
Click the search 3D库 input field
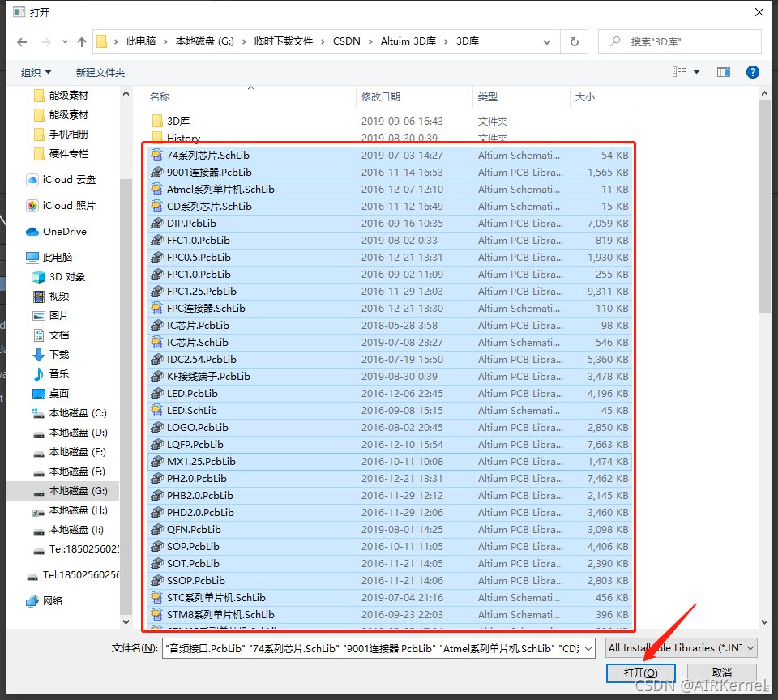(x=680, y=41)
